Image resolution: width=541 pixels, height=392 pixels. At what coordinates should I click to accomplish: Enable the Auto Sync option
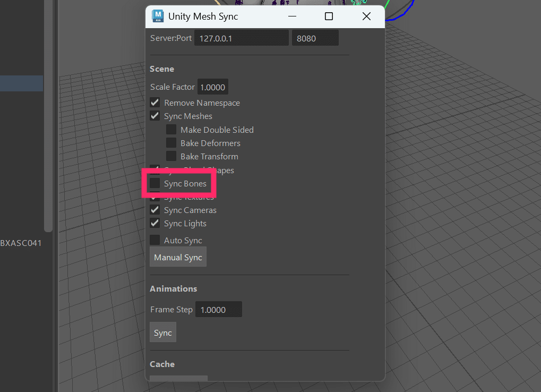click(x=154, y=240)
